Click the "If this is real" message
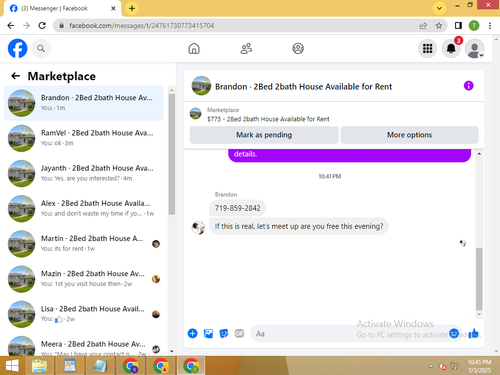Image resolution: width=500 pixels, height=375 pixels. 299,226
